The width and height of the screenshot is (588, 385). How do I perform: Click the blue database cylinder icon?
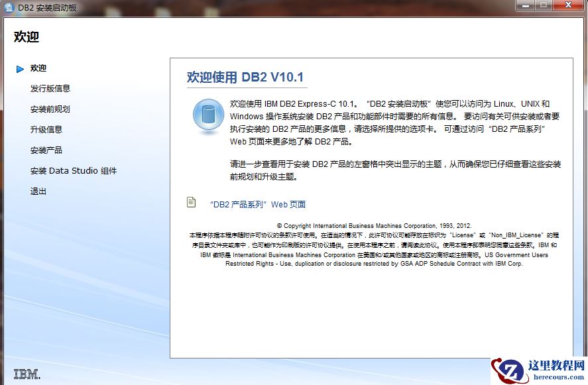[209, 115]
